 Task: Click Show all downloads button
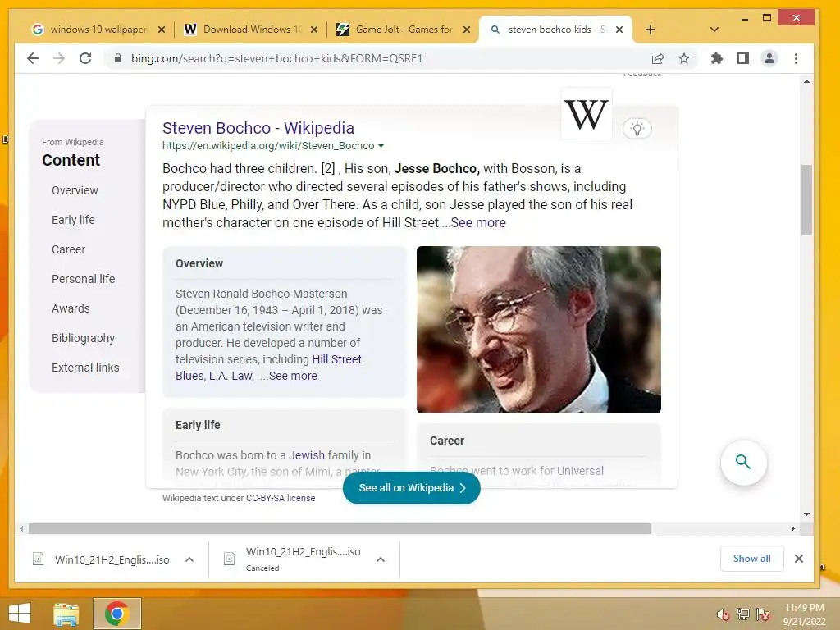pyautogui.click(x=751, y=559)
